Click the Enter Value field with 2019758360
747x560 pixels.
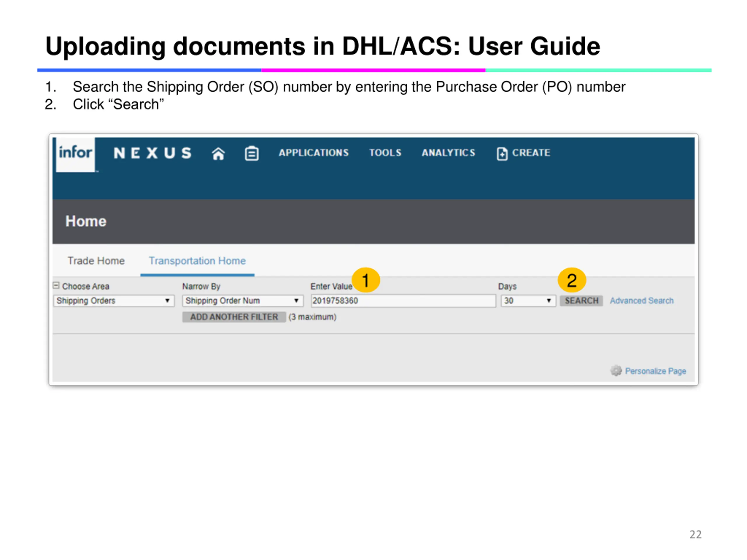(x=403, y=300)
